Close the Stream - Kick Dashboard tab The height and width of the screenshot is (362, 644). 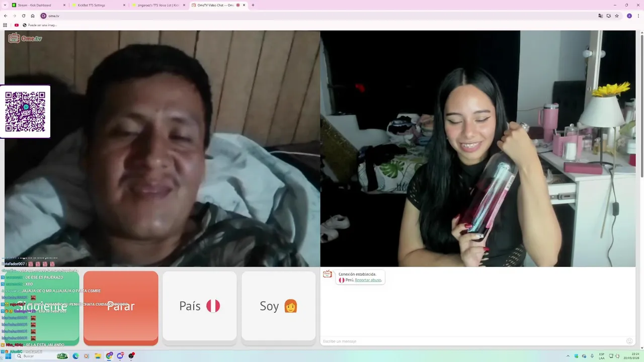click(64, 5)
